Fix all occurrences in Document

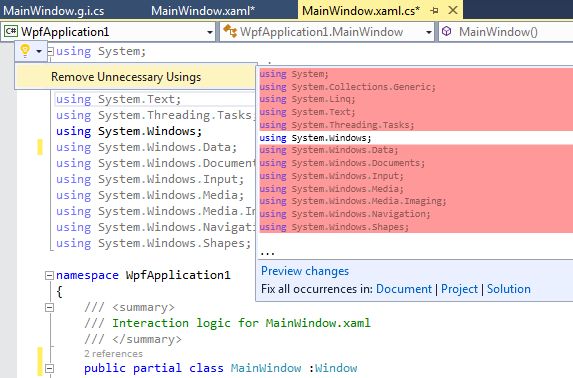(x=404, y=289)
